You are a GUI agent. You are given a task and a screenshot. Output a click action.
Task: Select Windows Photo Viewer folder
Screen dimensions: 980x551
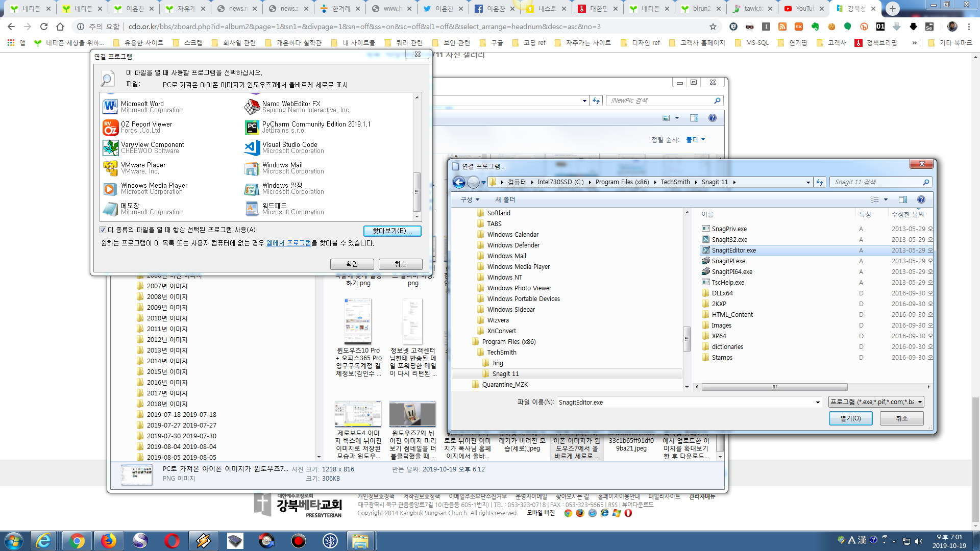pyautogui.click(x=519, y=288)
